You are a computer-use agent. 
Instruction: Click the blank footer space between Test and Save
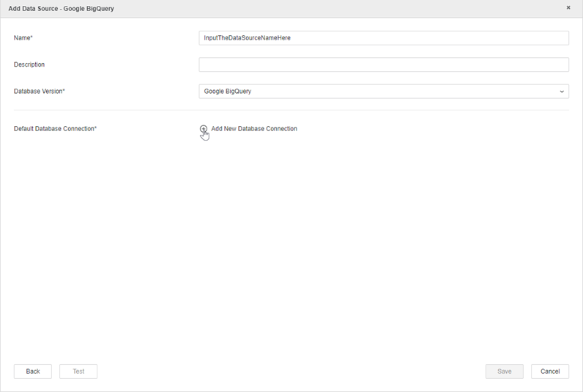(x=291, y=371)
